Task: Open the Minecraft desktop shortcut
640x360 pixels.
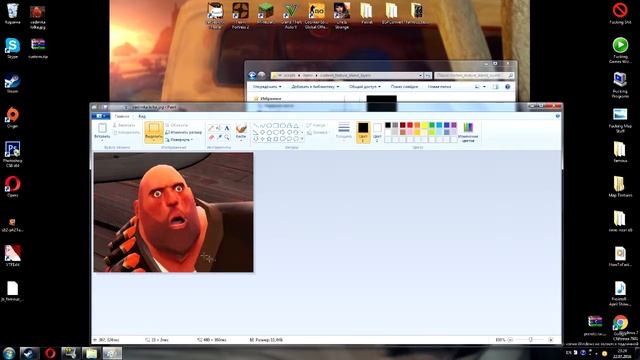Action: [x=266, y=14]
